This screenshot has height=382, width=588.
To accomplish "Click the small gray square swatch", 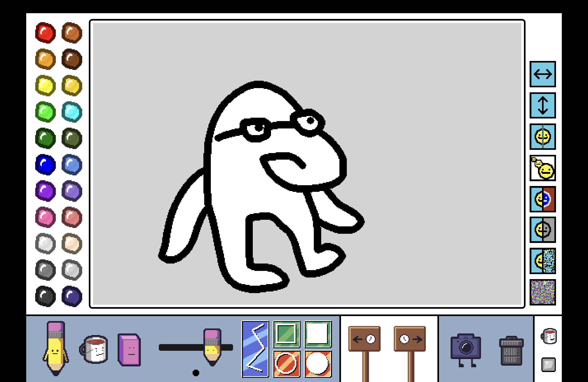I will [548, 364].
